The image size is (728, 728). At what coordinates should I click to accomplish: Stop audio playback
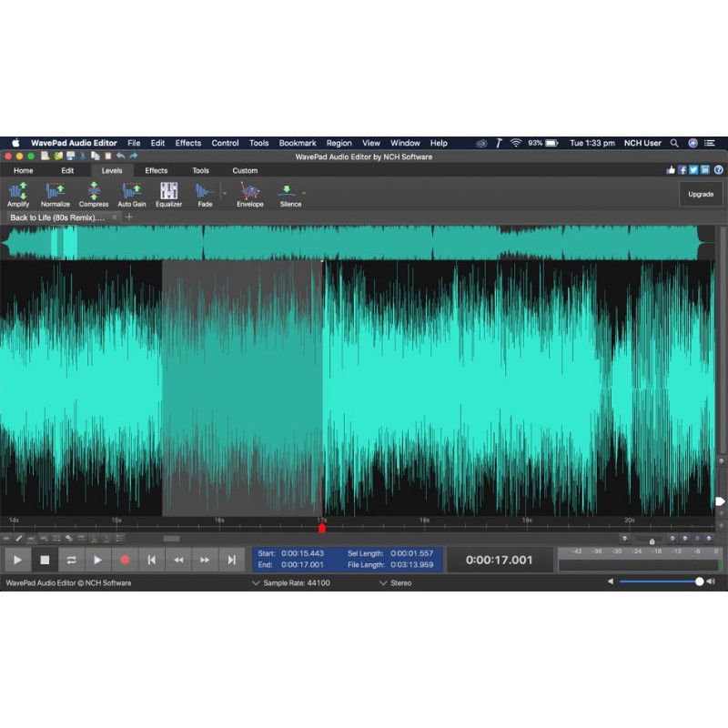(x=45, y=560)
